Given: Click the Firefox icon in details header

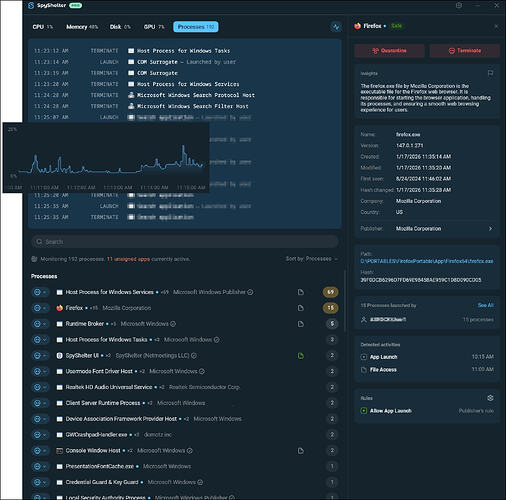Looking at the screenshot, I should [x=358, y=26].
